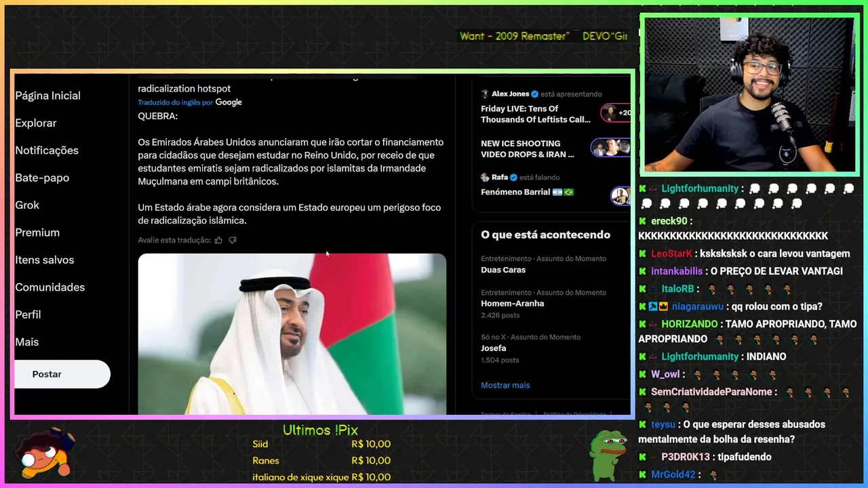
Task: Click HORIZANDO's 'TAMO APROPRIANDO' message
Action: (x=747, y=331)
